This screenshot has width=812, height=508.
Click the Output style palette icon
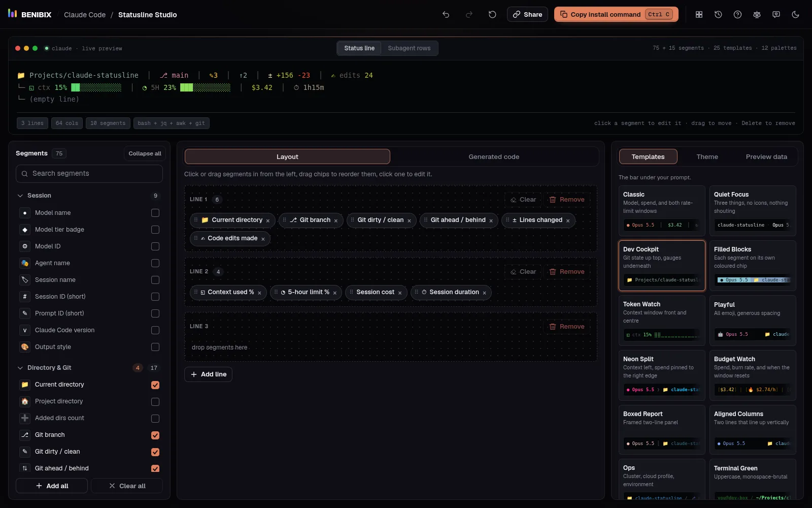(x=25, y=347)
